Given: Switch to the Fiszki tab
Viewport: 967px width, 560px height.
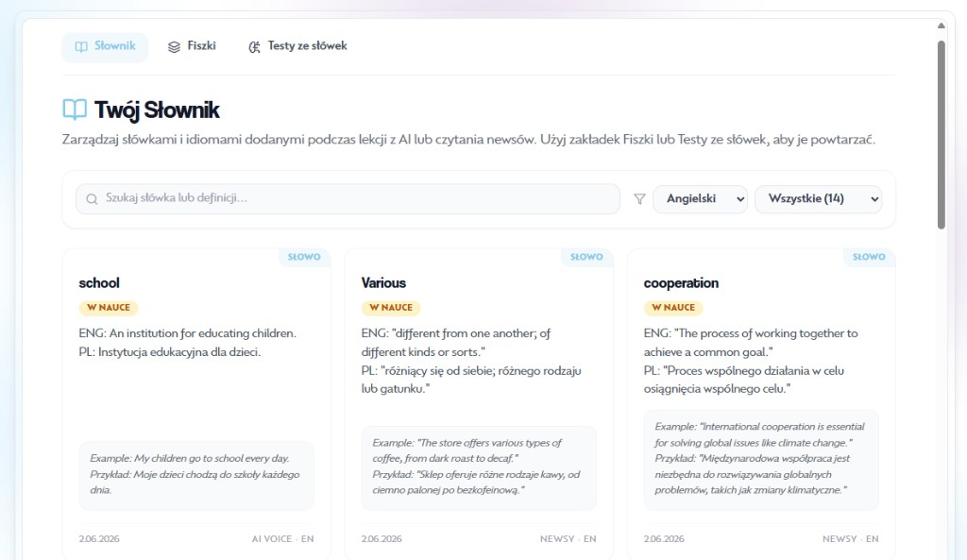Looking at the screenshot, I should tap(192, 47).
